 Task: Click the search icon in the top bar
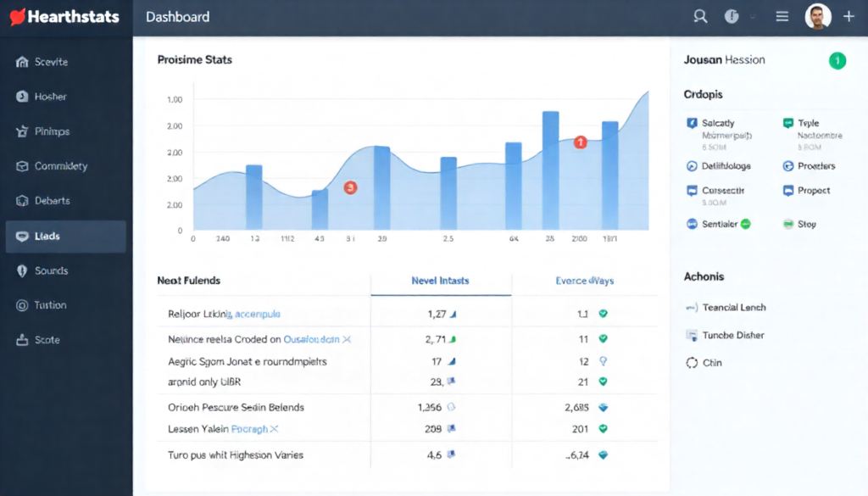coord(700,16)
